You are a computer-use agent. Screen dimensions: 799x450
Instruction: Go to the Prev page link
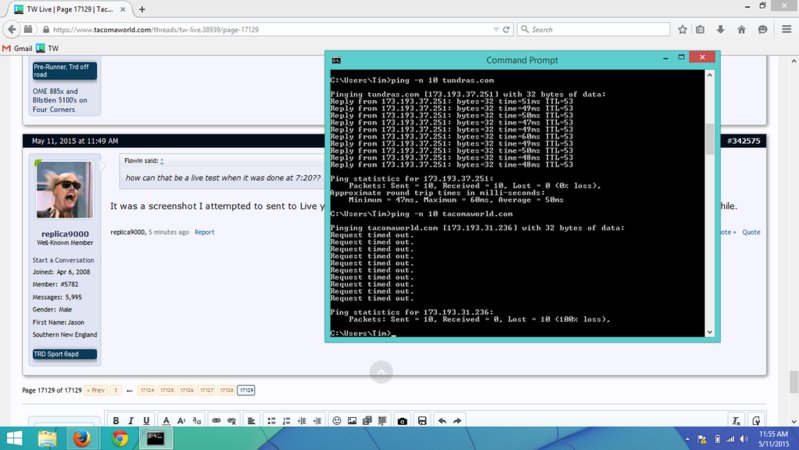click(x=95, y=390)
